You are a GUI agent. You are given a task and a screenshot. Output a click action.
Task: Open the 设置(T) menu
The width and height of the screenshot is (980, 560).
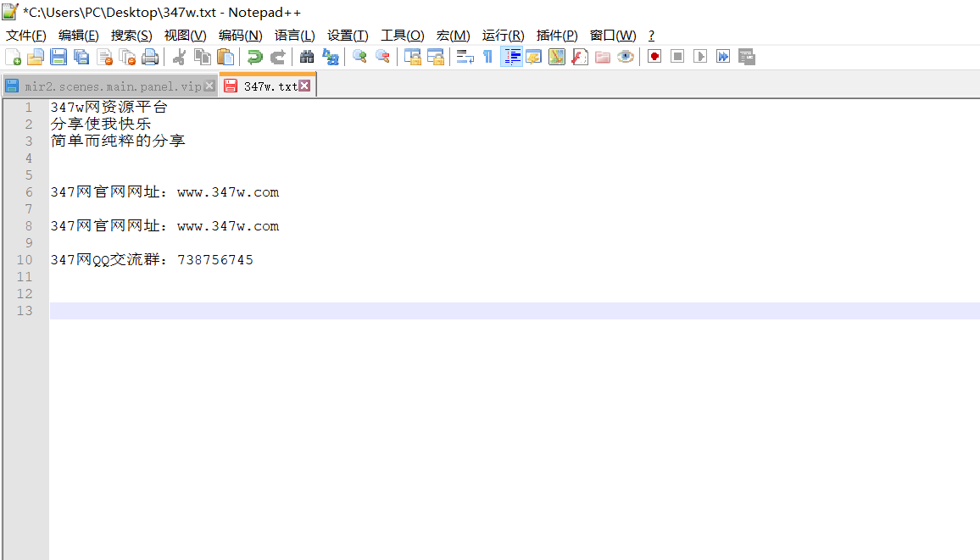(348, 36)
